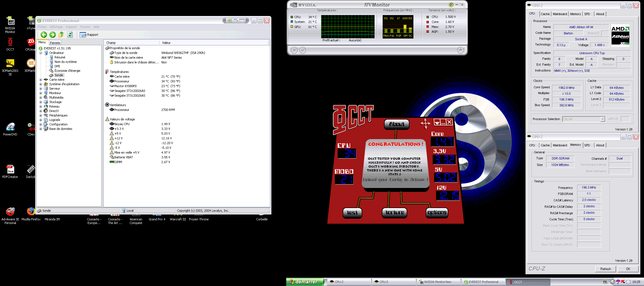Refresh the EVEREST sensor page
Screen dimensions: 644x286
70,35
